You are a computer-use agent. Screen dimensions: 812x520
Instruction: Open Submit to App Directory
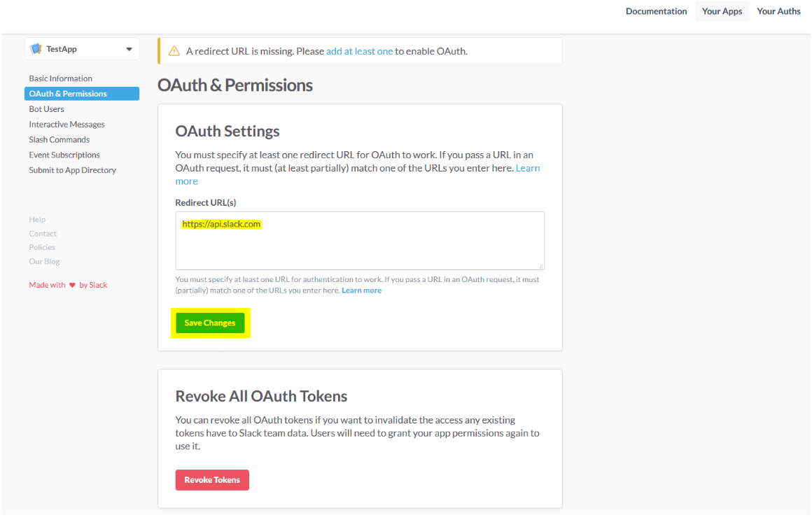click(73, 170)
